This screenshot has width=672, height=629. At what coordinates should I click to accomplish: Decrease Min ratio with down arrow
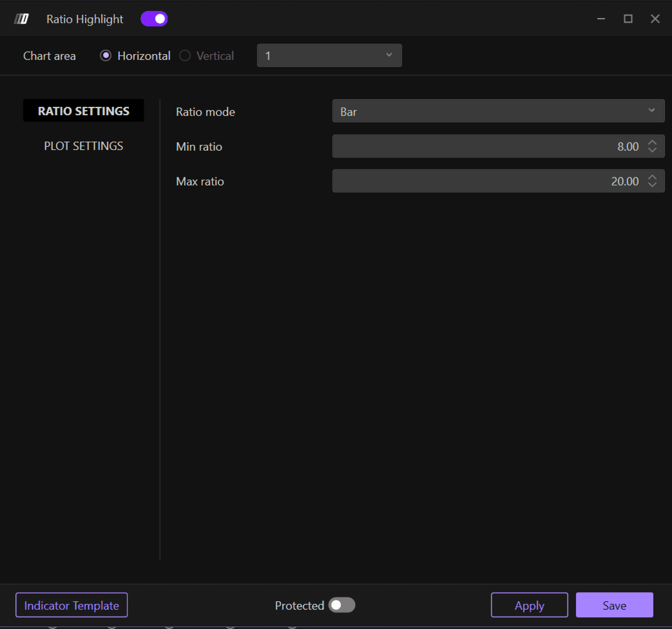tap(652, 150)
